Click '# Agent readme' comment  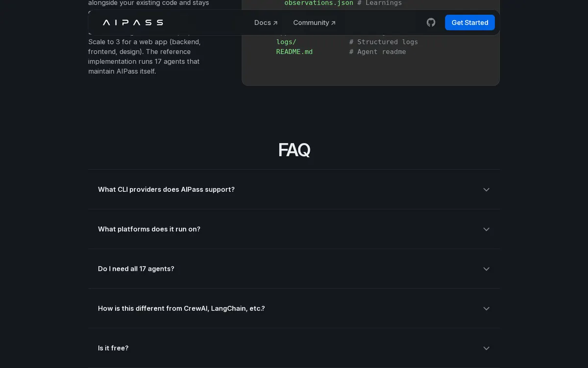(x=378, y=52)
